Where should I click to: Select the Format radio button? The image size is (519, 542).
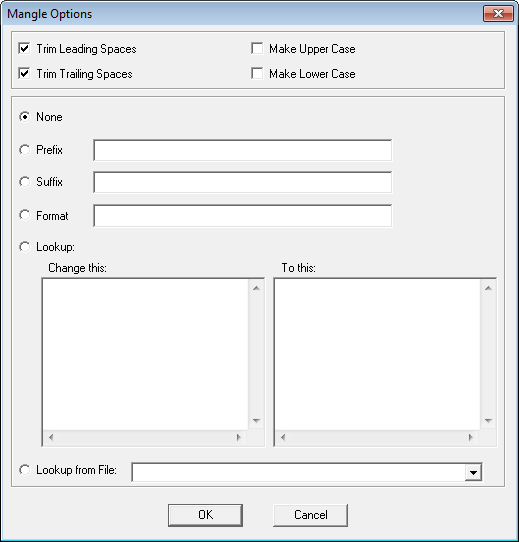pyautogui.click(x=25, y=215)
